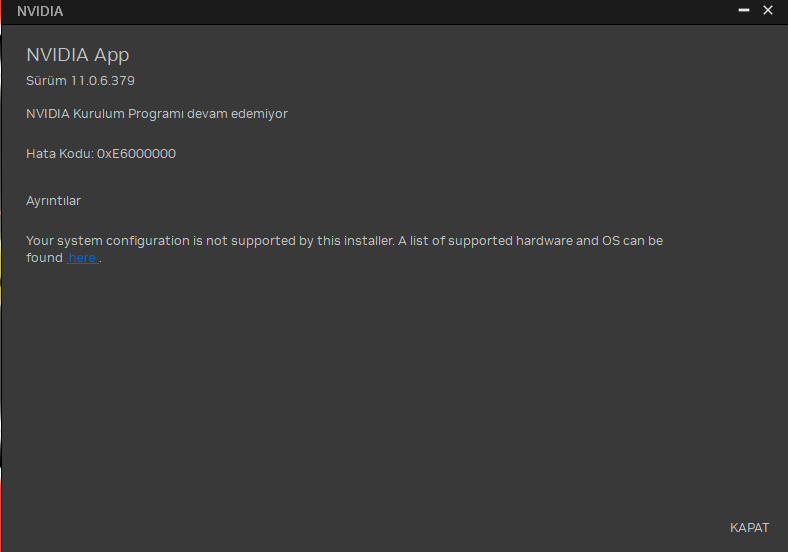Image resolution: width=788 pixels, height=552 pixels.
Task: Click the version number 11.0.6.379
Action: click(x=102, y=80)
